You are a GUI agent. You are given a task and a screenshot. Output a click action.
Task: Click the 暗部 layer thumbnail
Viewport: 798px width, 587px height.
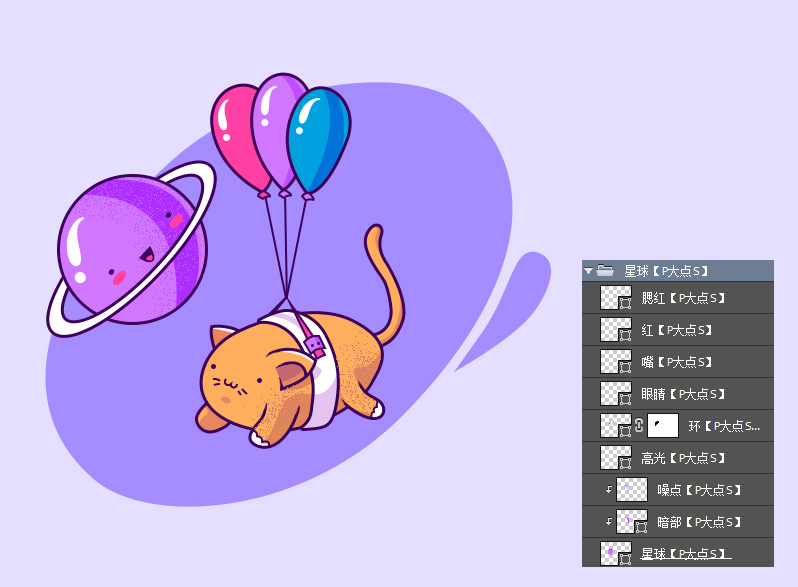[x=631, y=522]
